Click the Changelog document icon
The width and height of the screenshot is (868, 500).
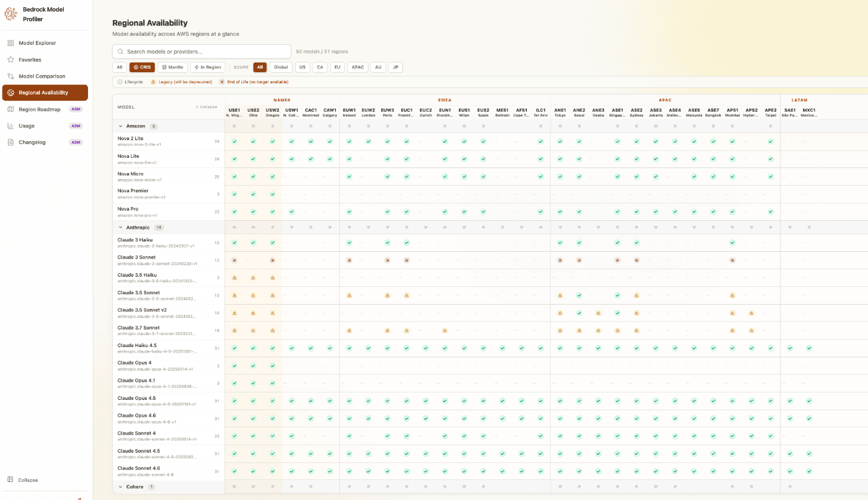pyautogui.click(x=10, y=142)
